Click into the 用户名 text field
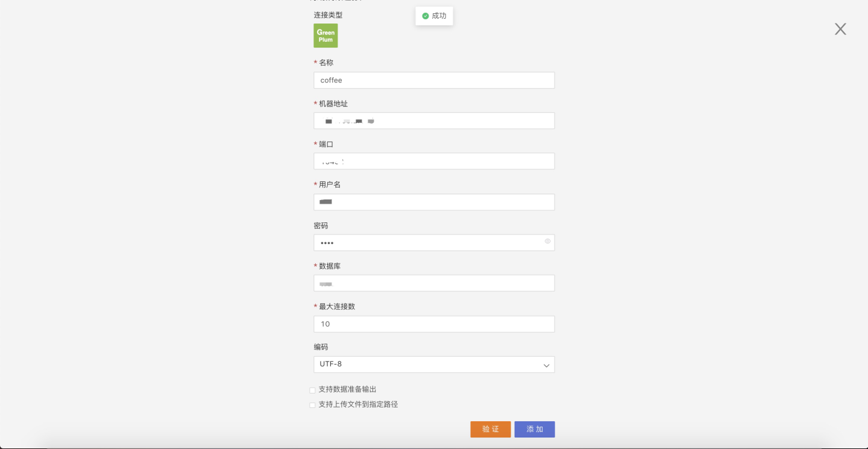 click(433, 202)
